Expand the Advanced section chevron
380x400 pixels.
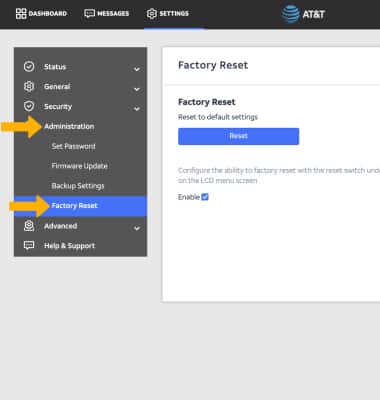[x=137, y=228]
